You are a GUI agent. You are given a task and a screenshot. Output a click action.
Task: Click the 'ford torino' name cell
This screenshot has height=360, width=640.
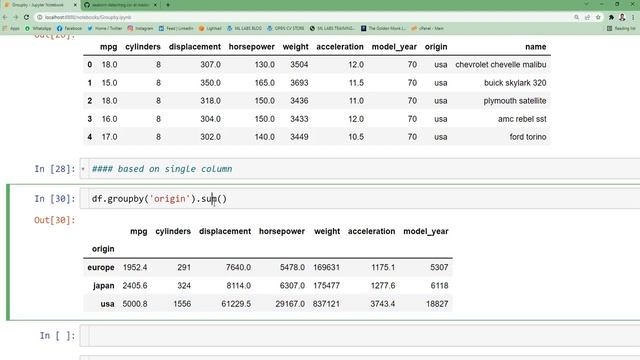pyautogui.click(x=528, y=137)
